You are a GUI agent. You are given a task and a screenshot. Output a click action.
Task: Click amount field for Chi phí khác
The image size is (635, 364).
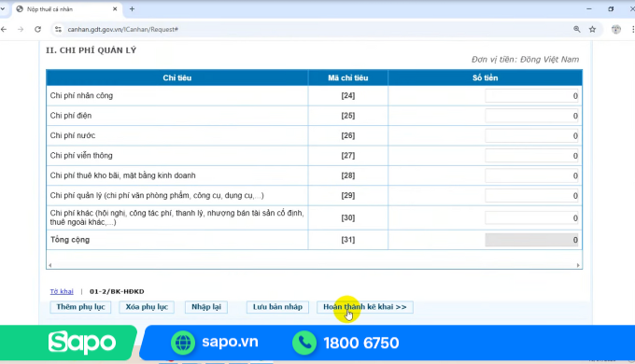click(x=531, y=217)
